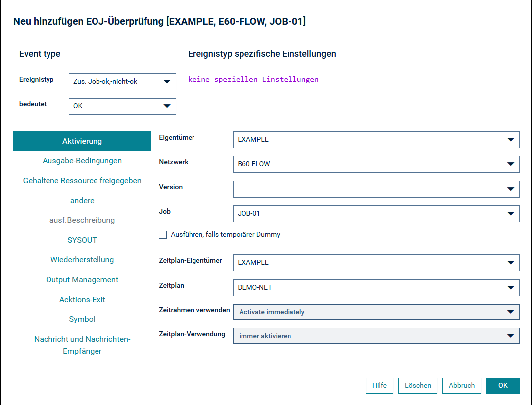Open the Zeitplan dropdown showing DEMO-NET

click(x=376, y=288)
